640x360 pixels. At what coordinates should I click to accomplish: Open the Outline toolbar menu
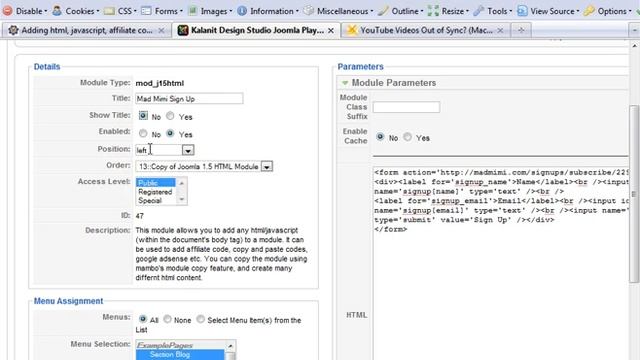click(400, 11)
